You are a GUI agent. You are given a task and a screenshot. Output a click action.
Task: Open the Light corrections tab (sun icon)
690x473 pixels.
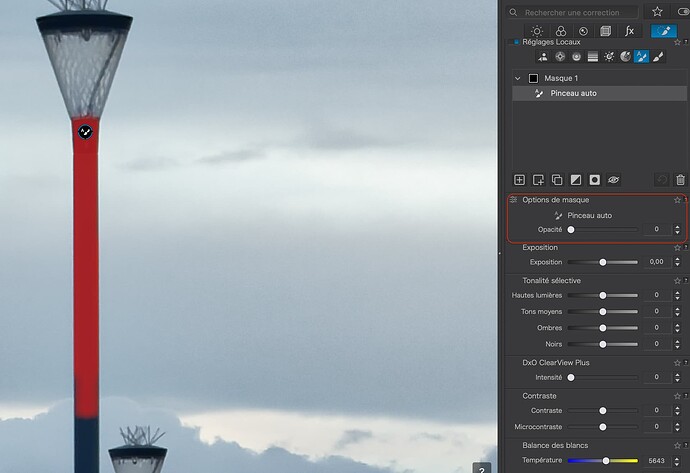[x=537, y=32]
